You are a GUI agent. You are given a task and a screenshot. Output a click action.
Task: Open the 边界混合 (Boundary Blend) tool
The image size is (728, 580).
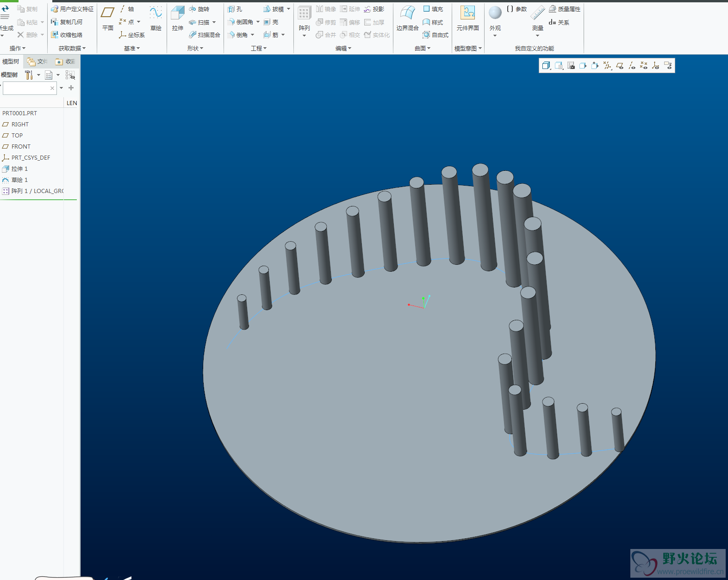407,19
